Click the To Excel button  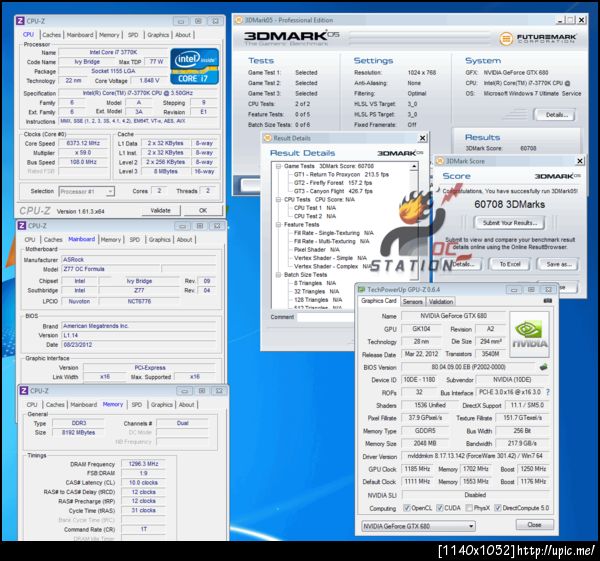tap(510, 264)
